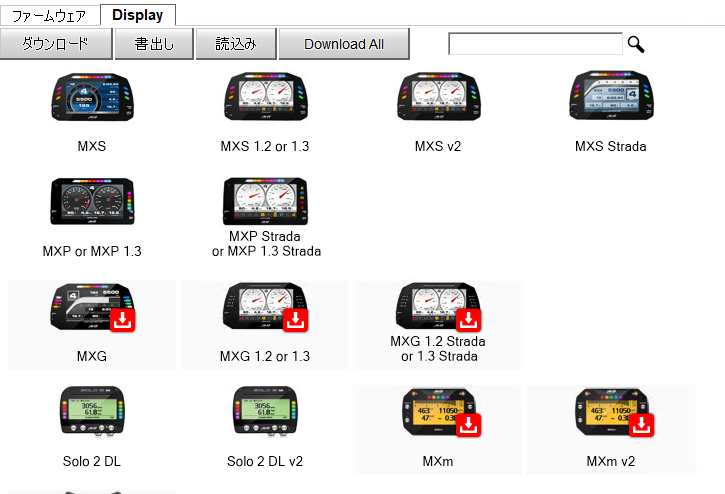Choose the MXG 1.2 Strada device image

tap(438, 306)
